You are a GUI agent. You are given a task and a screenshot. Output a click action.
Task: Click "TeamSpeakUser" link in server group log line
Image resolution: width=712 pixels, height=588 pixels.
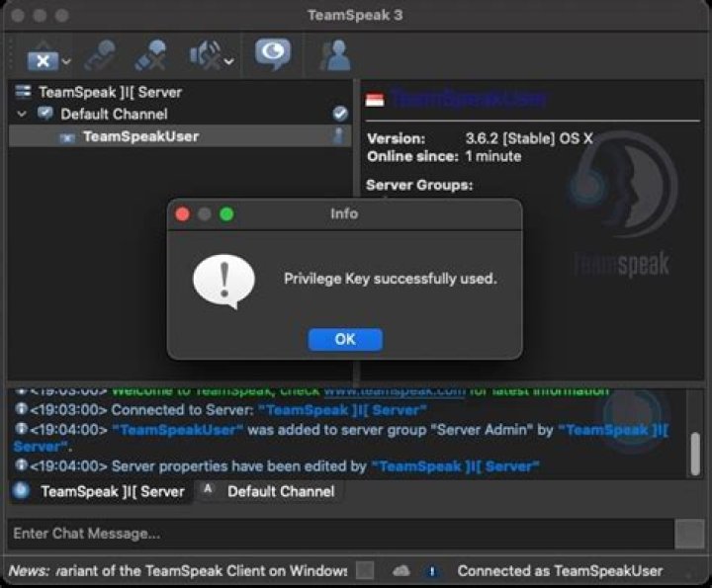click(x=178, y=430)
